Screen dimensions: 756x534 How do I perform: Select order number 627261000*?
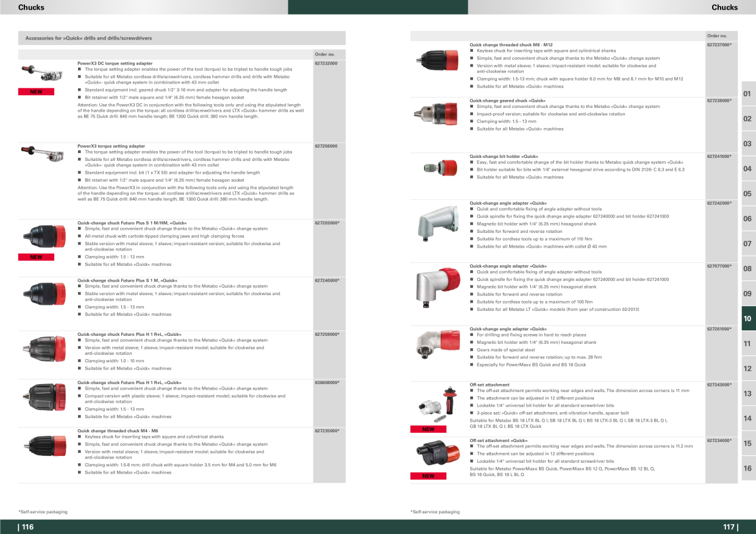[x=719, y=329]
